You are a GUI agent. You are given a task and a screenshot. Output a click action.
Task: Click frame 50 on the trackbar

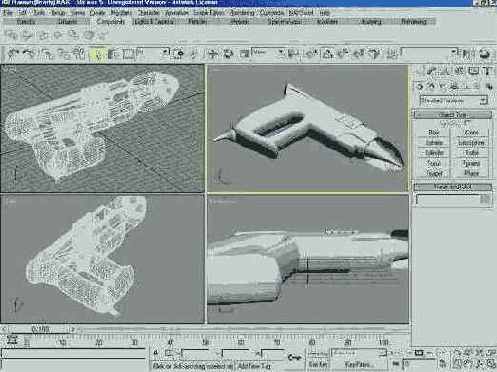[206, 342]
